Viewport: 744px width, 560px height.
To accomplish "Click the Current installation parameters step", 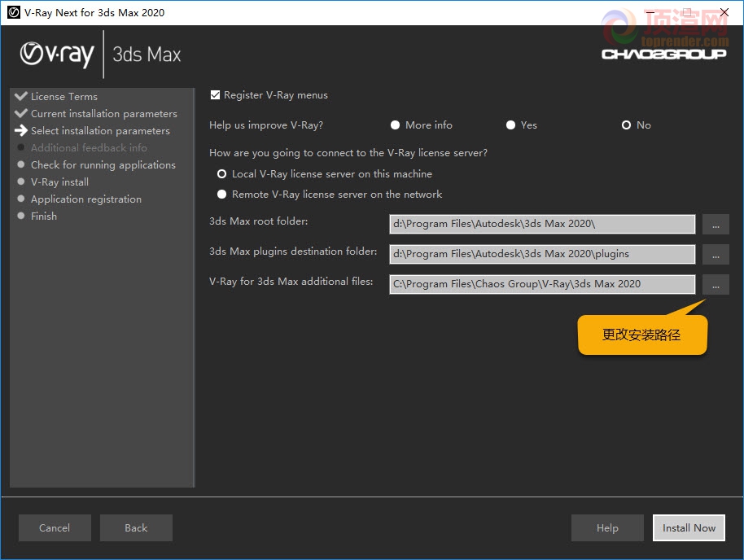I will 104,113.
